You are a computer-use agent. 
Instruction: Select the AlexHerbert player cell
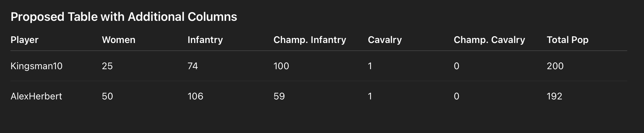tap(36, 96)
